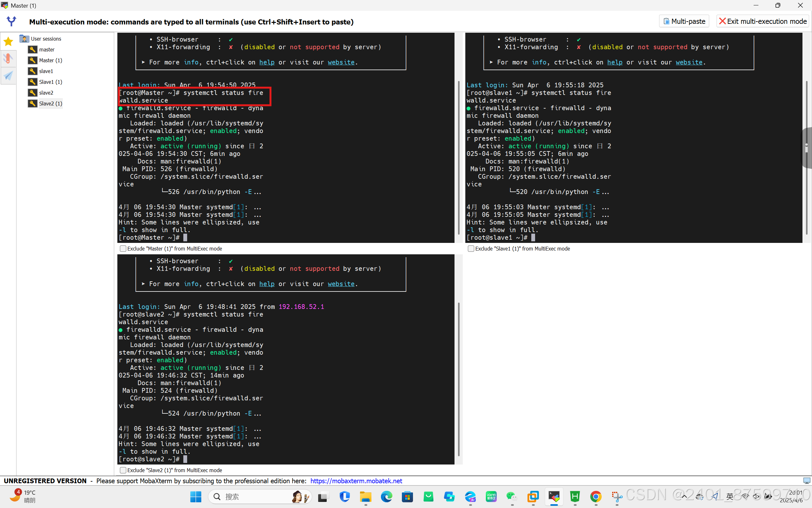Launch Microsoft Edge from the taskbar

click(x=387, y=497)
